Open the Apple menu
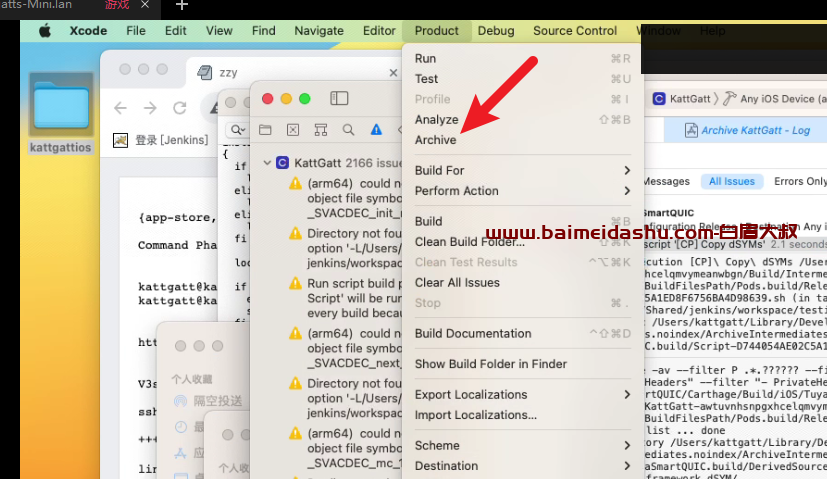The width and height of the screenshot is (827, 479). (45, 31)
